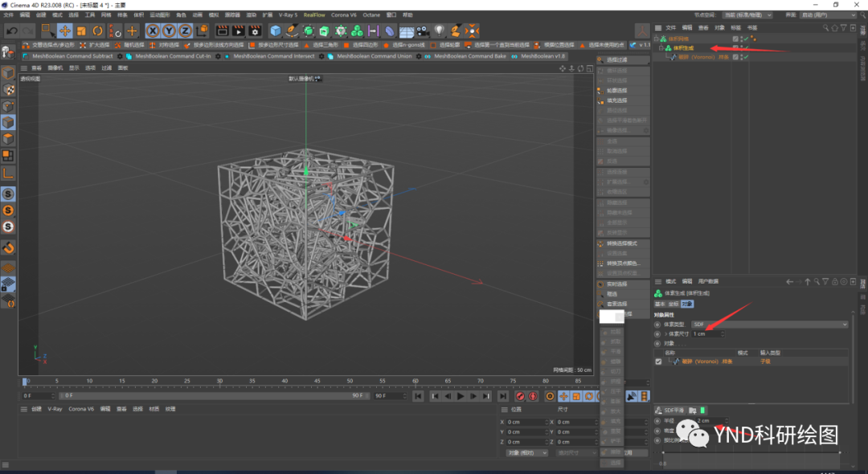
Task: Open Render Settings clapperboard with gear
Action: tap(256, 31)
